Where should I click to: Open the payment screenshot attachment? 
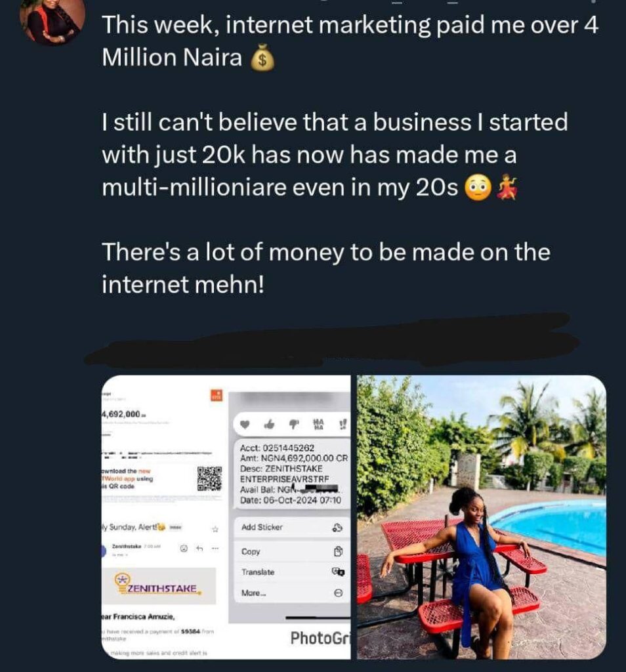point(226,517)
